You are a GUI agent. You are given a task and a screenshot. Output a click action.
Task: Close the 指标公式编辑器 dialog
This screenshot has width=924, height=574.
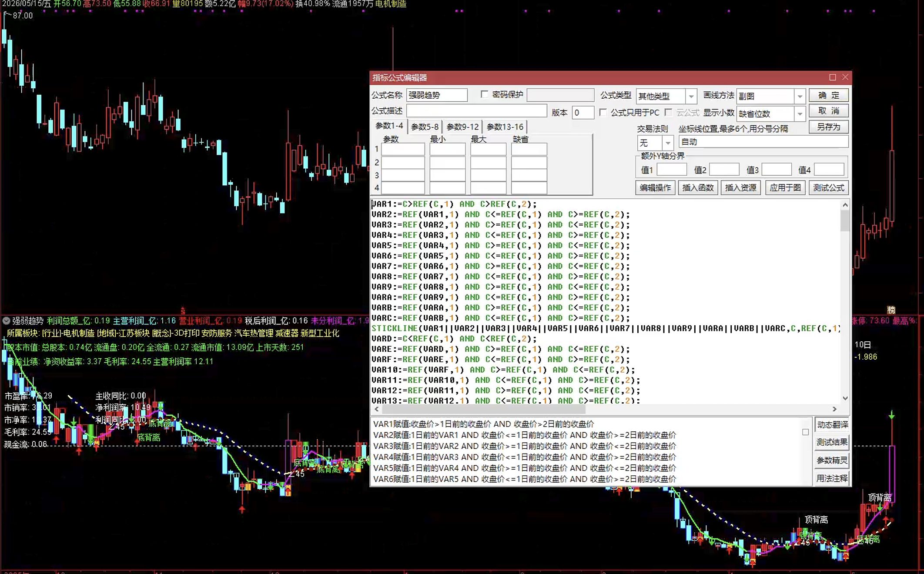(845, 77)
